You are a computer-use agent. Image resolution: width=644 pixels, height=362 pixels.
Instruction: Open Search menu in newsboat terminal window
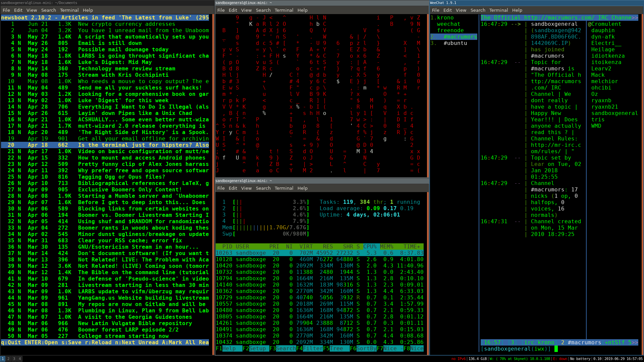tap(49, 10)
